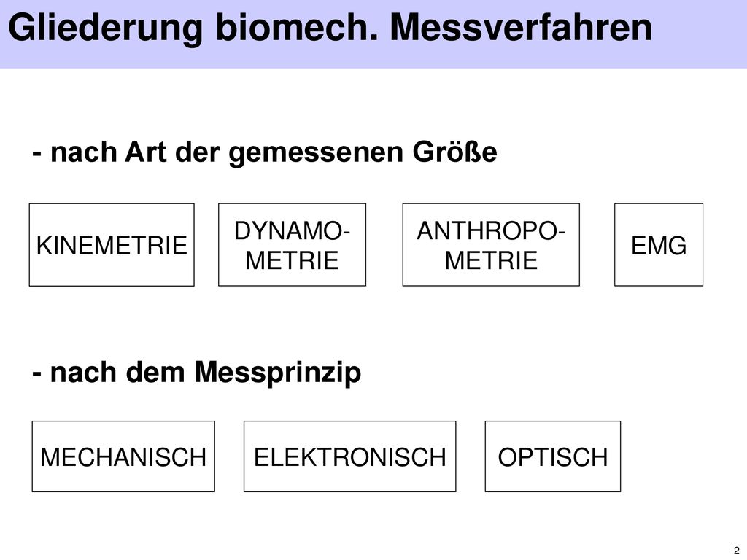Click the DYNAMO-METRIE box
747x560 pixels.
point(292,245)
